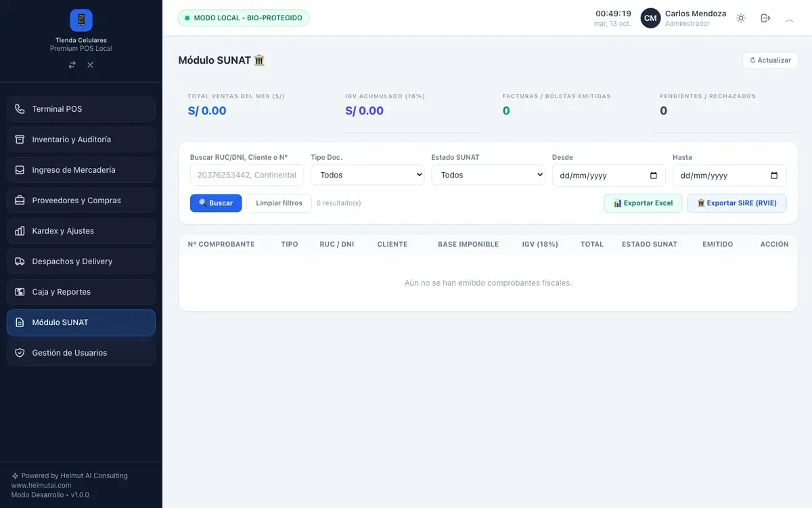Click the ACCIÓN column header
Screen dimensions: 812x508
(x=775, y=245)
